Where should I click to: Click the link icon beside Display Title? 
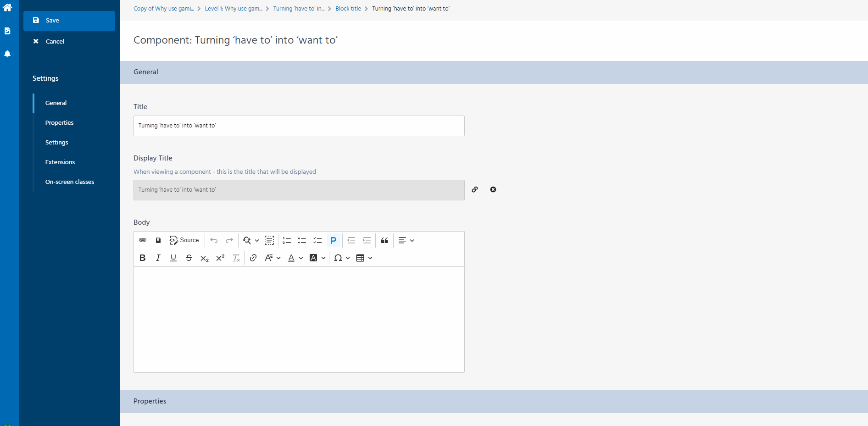(x=475, y=189)
